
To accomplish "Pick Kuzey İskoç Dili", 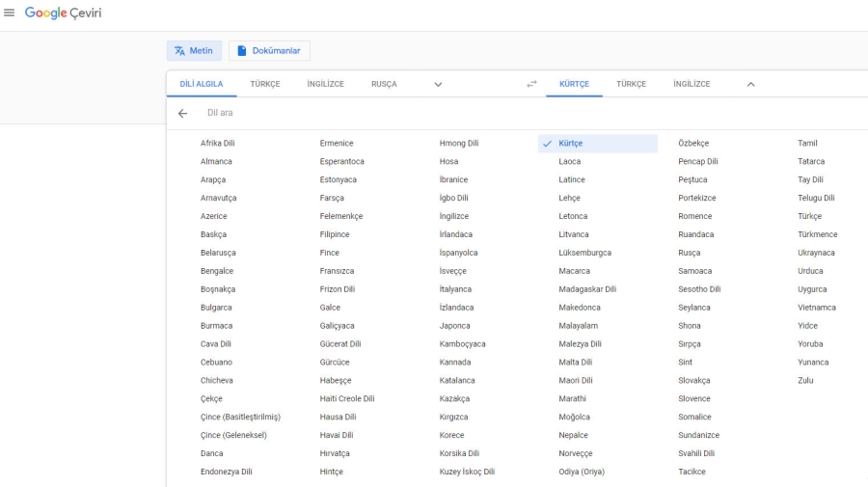I will (x=467, y=473).
